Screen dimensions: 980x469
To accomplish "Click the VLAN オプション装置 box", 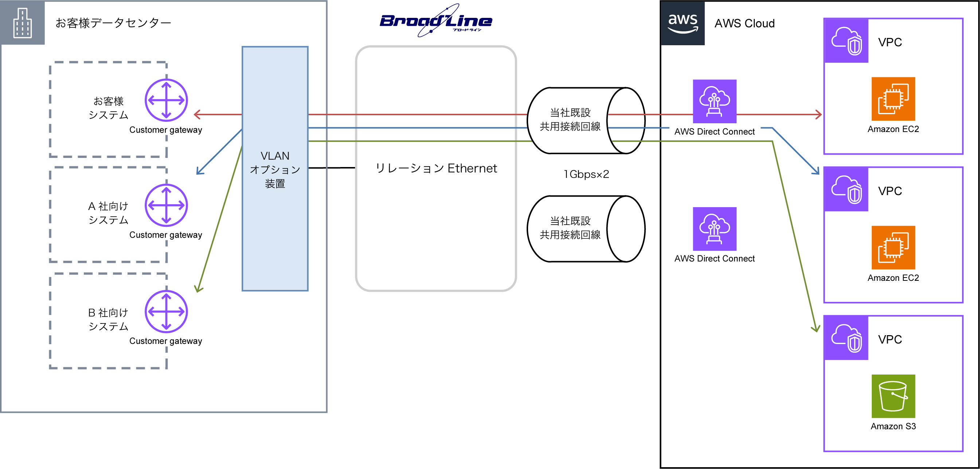I will (275, 169).
